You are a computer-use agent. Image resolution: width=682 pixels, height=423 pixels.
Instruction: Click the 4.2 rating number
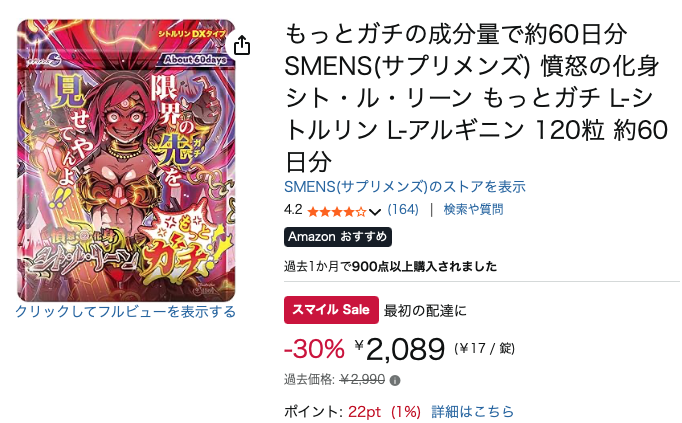pos(293,210)
